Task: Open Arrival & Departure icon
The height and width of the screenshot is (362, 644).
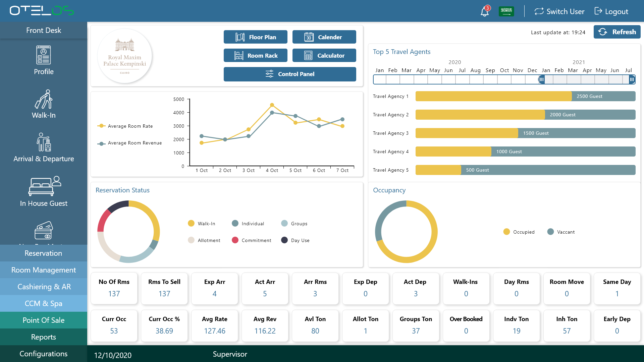Action: point(44,142)
